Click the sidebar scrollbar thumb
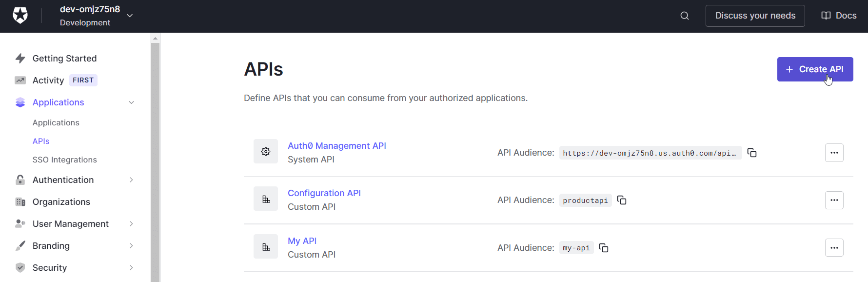 click(x=155, y=162)
